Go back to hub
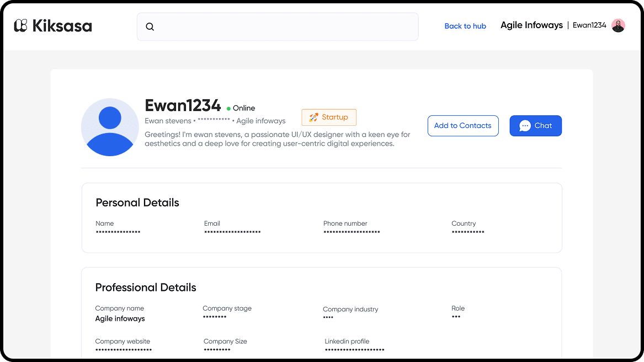Viewport: 644px width, 362px height. pos(465,26)
